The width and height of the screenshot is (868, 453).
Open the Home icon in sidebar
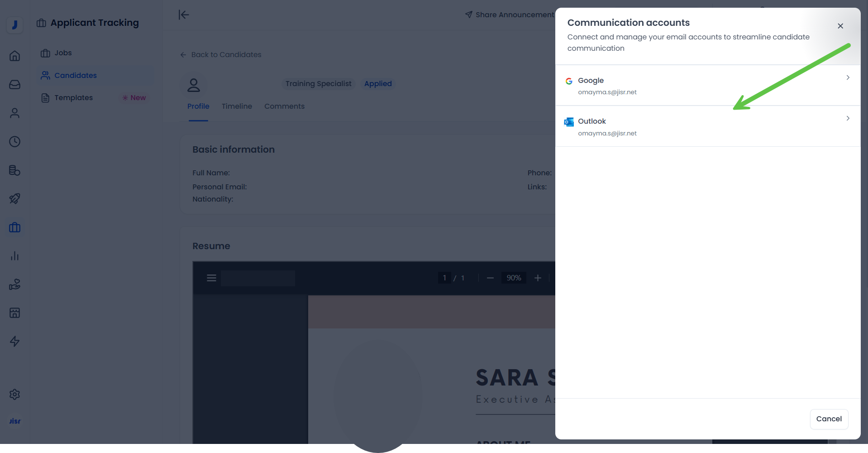tap(15, 56)
